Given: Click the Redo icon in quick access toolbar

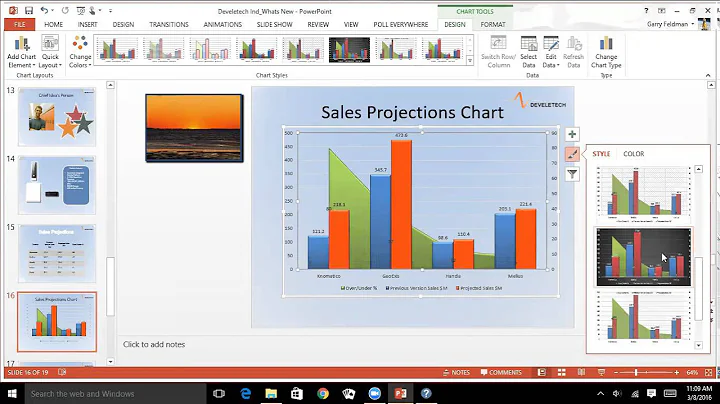Looking at the screenshot, I should coord(65,11).
